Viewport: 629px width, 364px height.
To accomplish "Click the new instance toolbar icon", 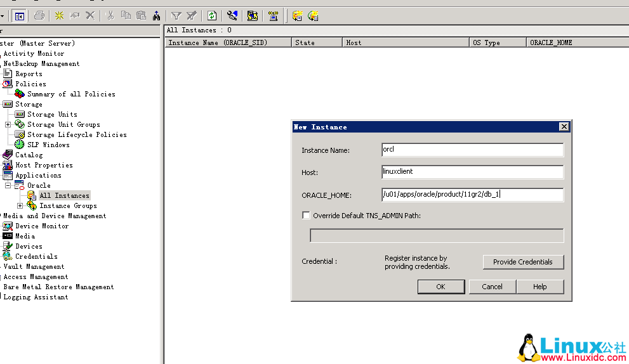I will pyautogui.click(x=297, y=16).
